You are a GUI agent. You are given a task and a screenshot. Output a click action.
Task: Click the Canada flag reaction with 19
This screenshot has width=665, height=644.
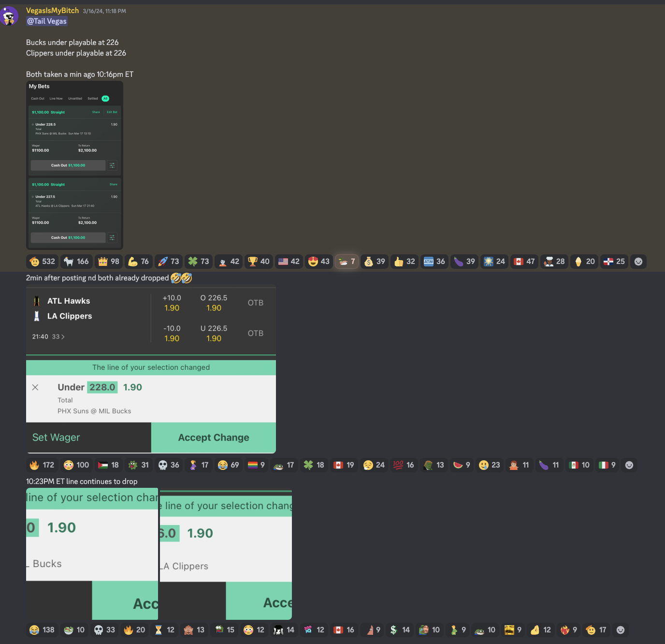[344, 465]
